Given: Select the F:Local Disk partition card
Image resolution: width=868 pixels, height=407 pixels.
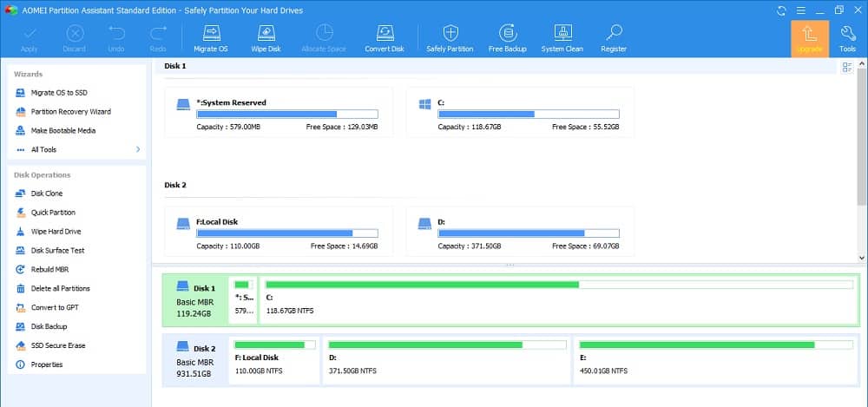Looking at the screenshot, I should tap(279, 232).
